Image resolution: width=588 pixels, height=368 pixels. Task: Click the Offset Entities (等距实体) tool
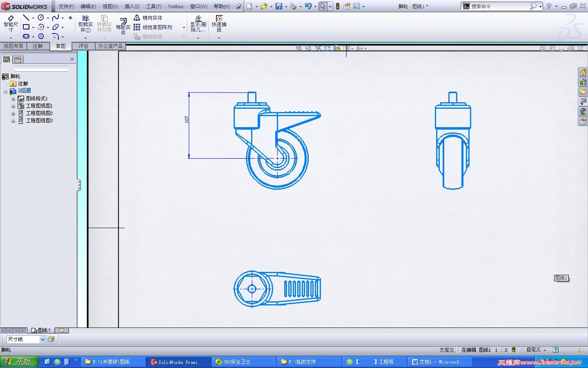point(123,26)
